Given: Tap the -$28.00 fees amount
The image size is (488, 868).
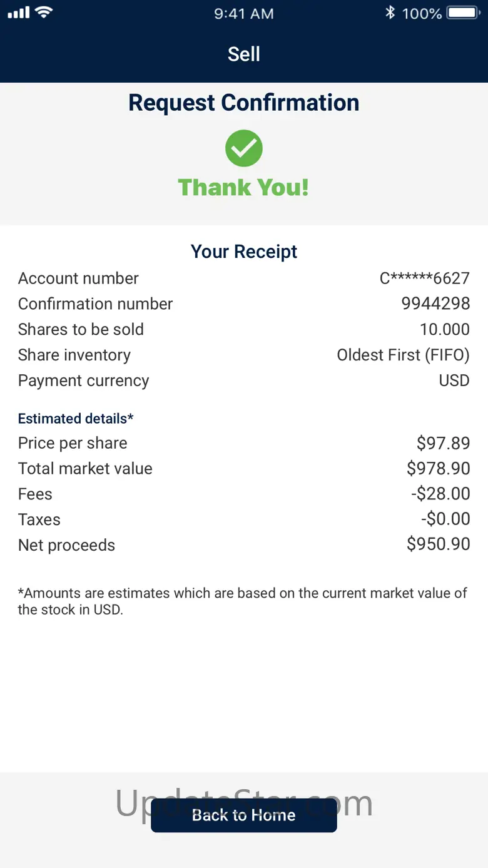Looking at the screenshot, I should click(x=440, y=494).
